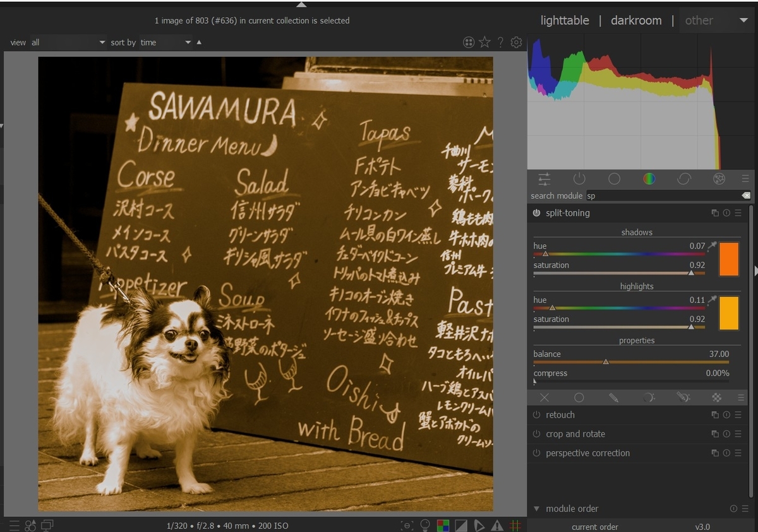Collapse the top panel arrow
The height and width of the screenshot is (532, 758).
click(x=301, y=4)
